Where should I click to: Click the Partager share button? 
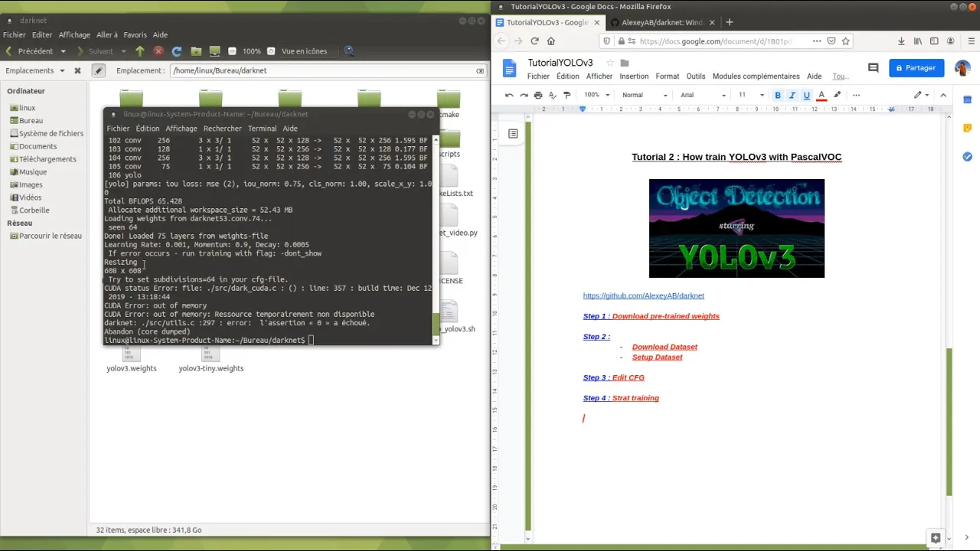[916, 67]
